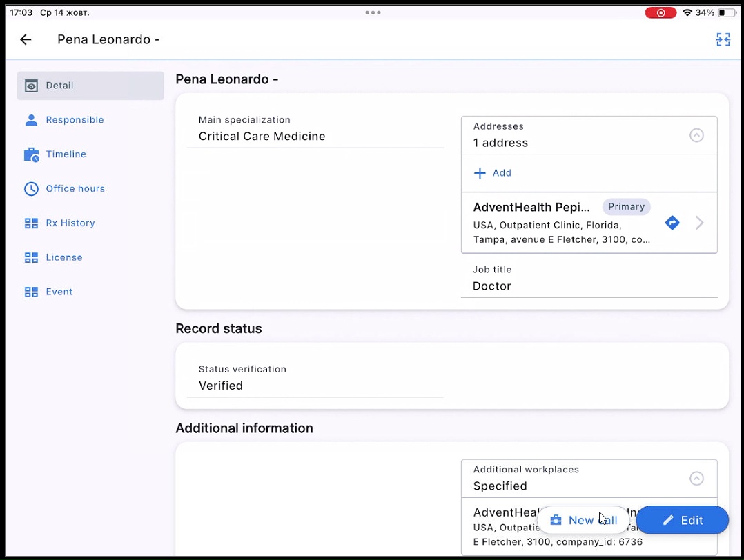The width and height of the screenshot is (744, 560).
Task: Get directions to AdventHealth address
Action: tap(672, 222)
